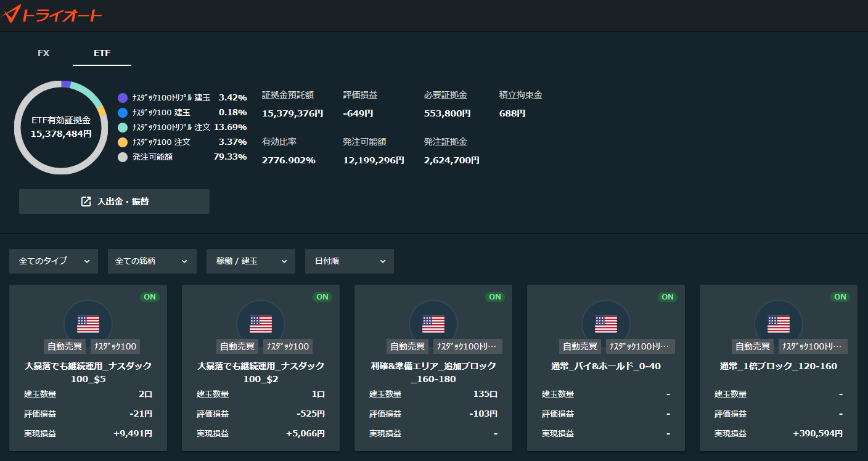The width and height of the screenshot is (868, 461).
Task: Switch to the FX tab
Action: (43, 53)
